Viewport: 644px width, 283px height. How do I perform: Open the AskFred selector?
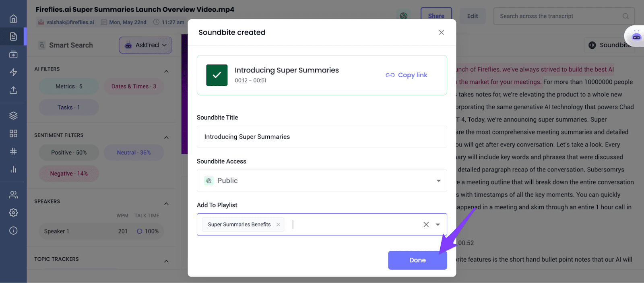(x=145, y=45)
